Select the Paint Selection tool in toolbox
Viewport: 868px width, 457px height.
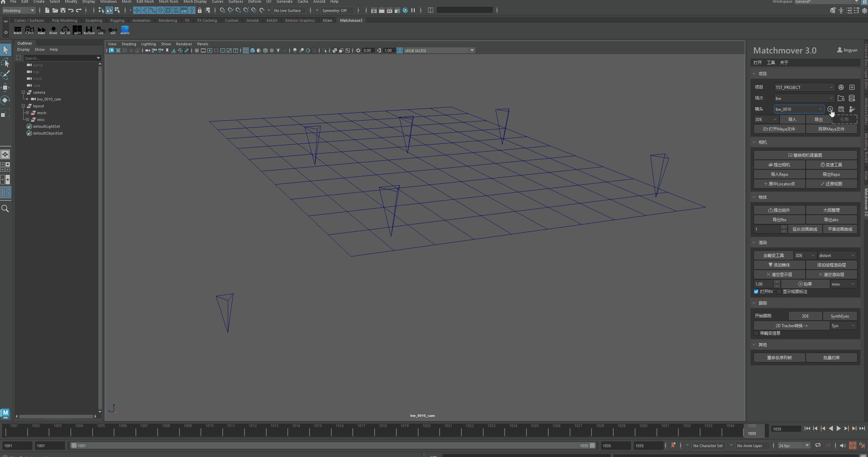point(5,75)
